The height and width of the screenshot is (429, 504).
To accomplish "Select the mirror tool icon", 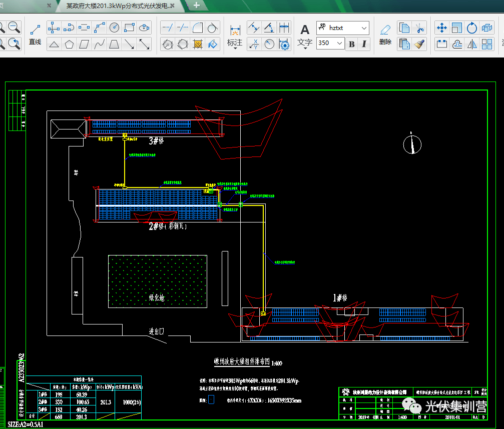I will [472, 44].
